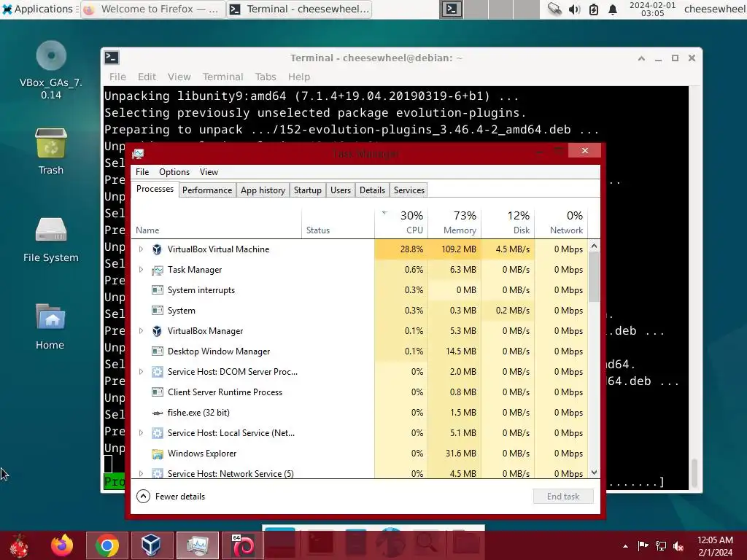The image size is (747, 560).
Task: Click the VirtualBox cube icon in taskbar
Action: click(x=151, y=545)
